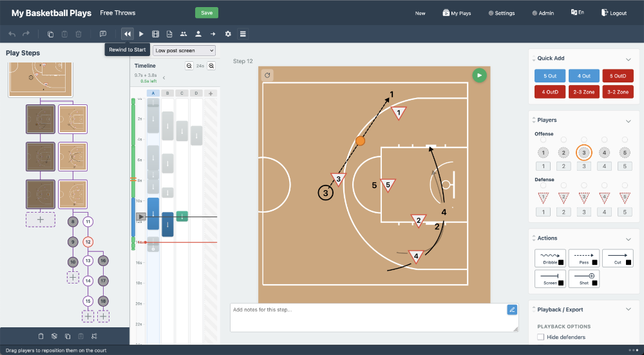This screenshot has width=644, height=355.
Task: Select radio above defense player 5
Action: click(625, 186)
